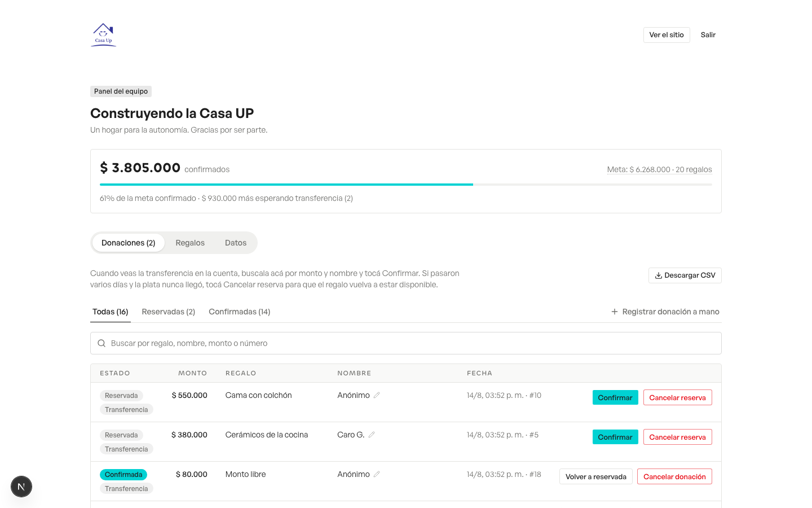Cancelar donación for Monto libre row

[675, 476]
